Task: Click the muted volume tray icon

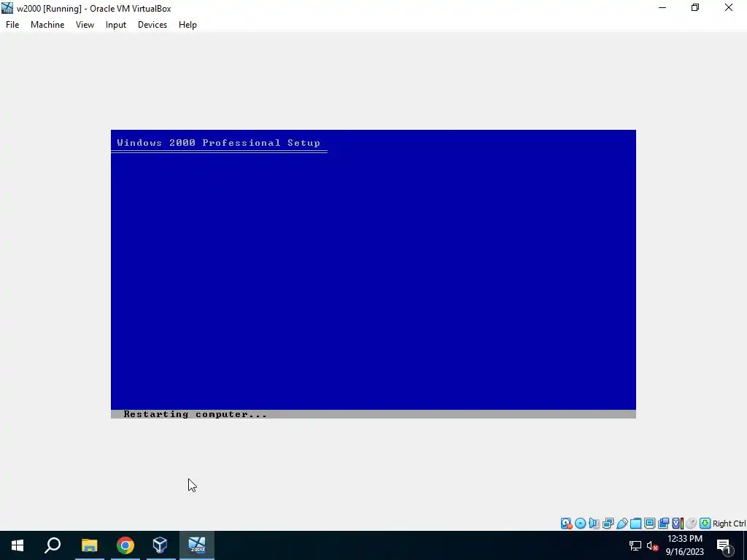Action: click(652, 545)
